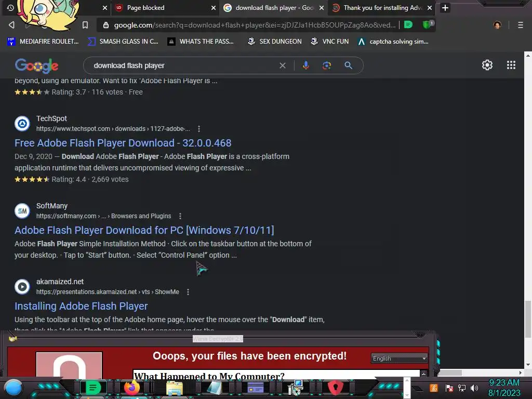This screenshot has width=532, height=399.
Task: Open the browser history clock icon
Action: pos(10,7)
